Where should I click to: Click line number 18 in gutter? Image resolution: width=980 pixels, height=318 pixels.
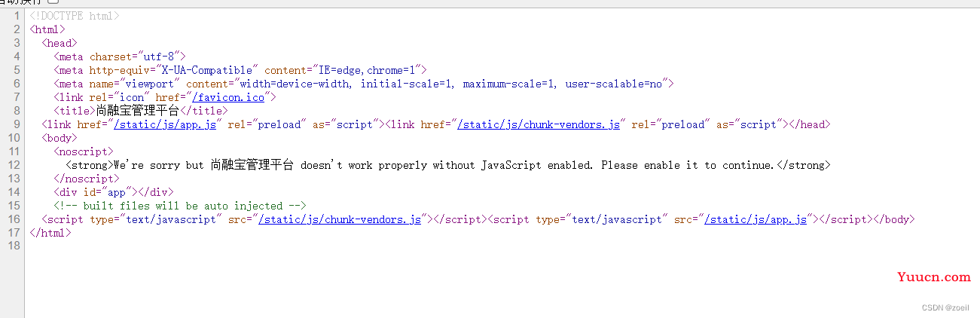click(x=14, y=246)
